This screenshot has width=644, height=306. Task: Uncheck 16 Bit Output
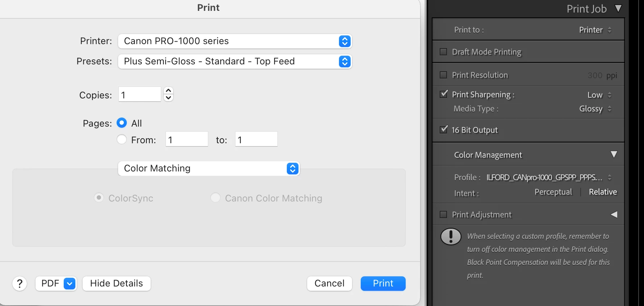click(443, 129)
